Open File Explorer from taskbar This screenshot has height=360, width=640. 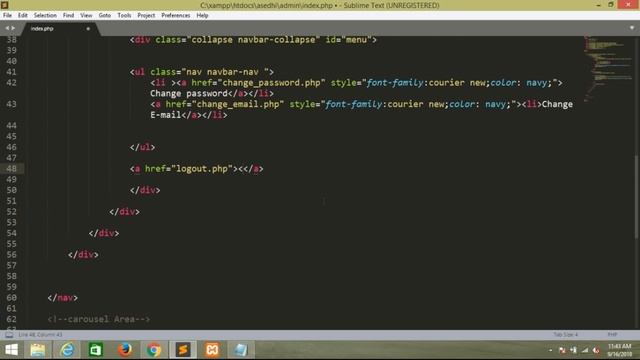click(x=38, y=350)
